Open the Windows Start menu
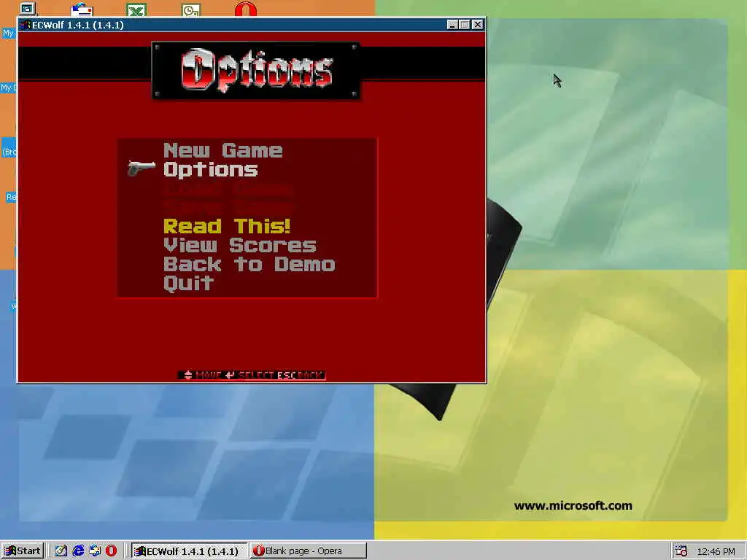This screenshot has width=747, height=560. (x=23, y=551)
